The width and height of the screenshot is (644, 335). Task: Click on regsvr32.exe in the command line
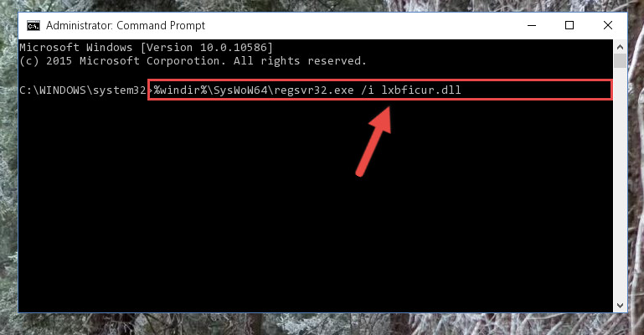(314, 90)
